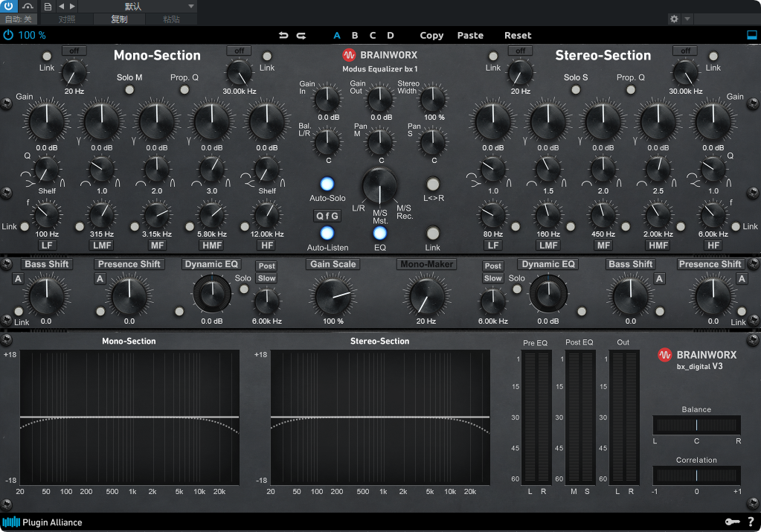Click the Stereo-Section EQ curve display
This screenshot has height=532, width=761.
[x=380, y=417]
